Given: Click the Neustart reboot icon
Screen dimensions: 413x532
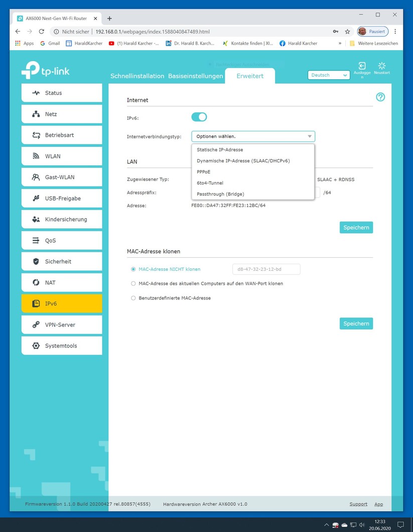Looking at the screenshot, I should pyautogui.click(x=382, y=66).
